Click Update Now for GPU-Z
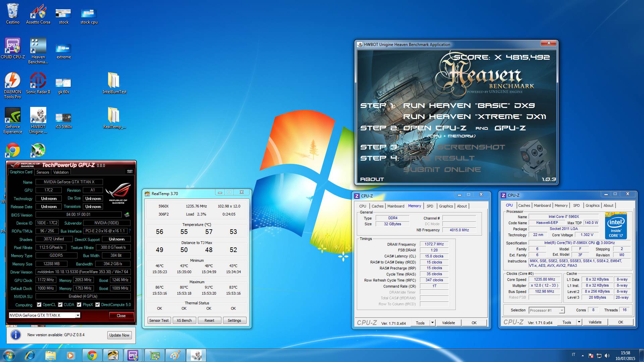 (119, 335)
